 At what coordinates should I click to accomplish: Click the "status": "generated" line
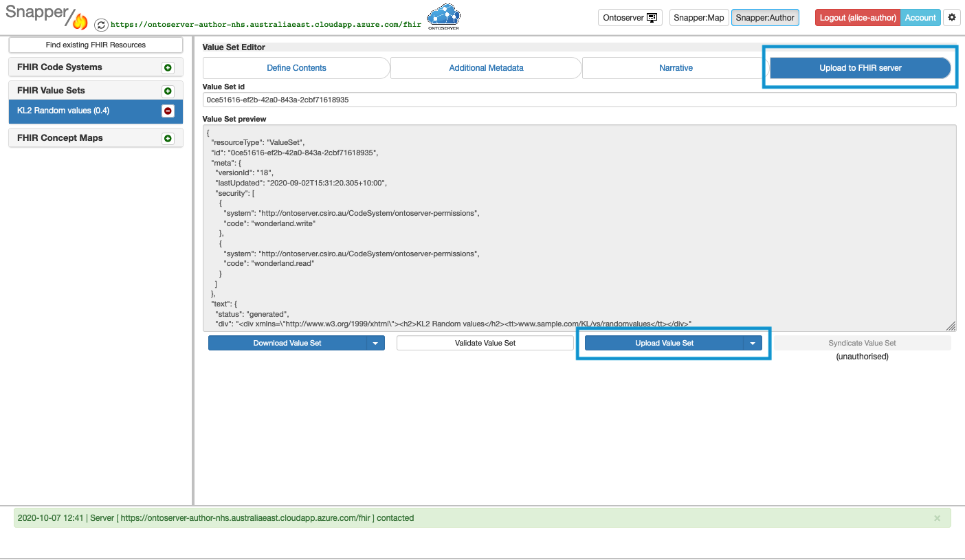[x=252, y=314]
